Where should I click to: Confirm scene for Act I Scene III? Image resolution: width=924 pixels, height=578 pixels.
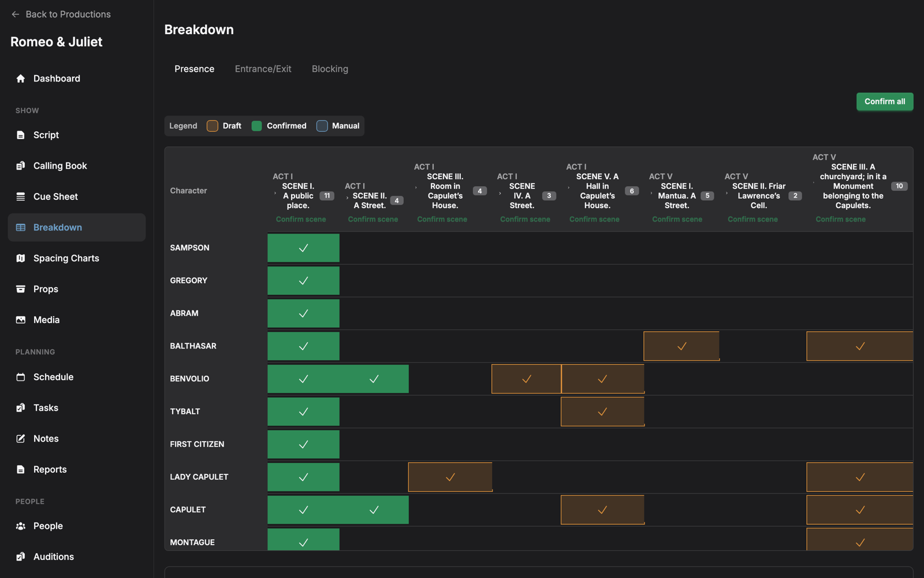442,220
